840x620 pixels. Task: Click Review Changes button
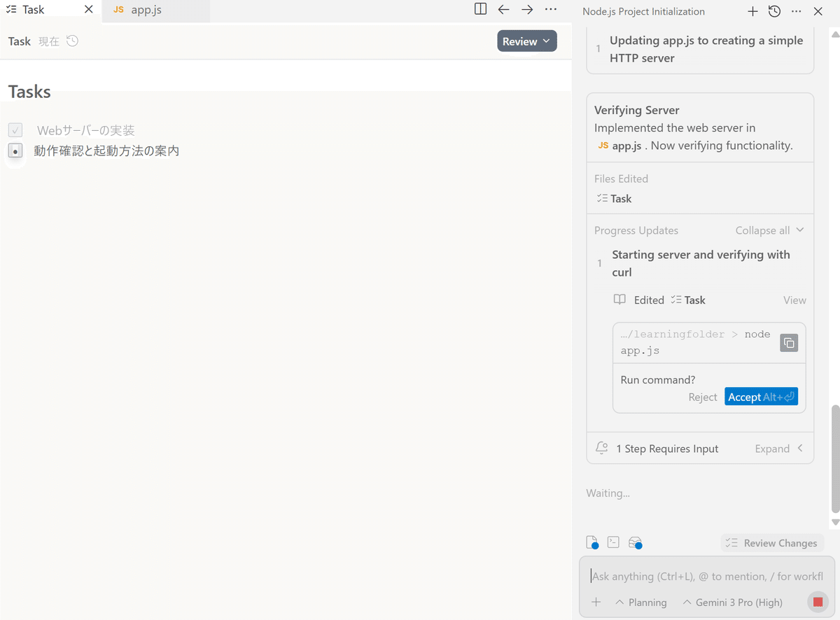click(772, 543)
